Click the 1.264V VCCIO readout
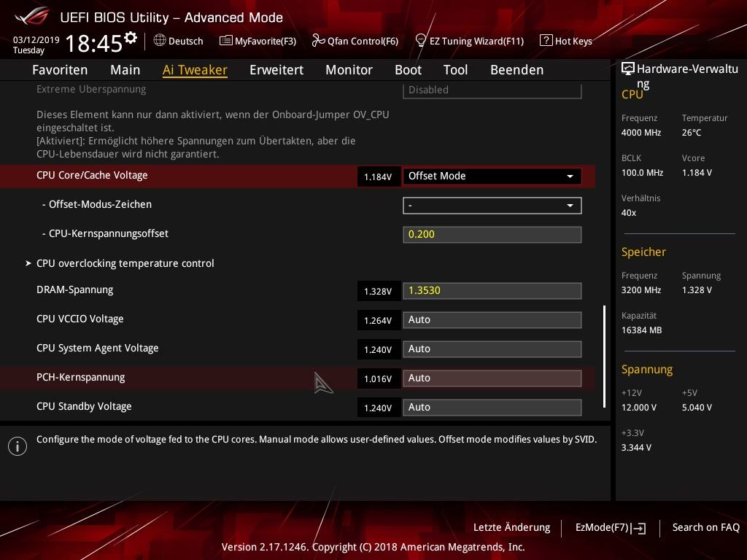The height and width of the screenshot is (560, 747). [x=378, y=321]
